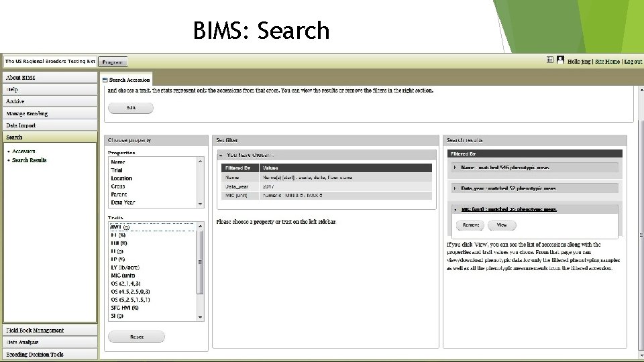Open Field Book Management section
This screenshot has width=644, height=362.
[x=50, y=330]
